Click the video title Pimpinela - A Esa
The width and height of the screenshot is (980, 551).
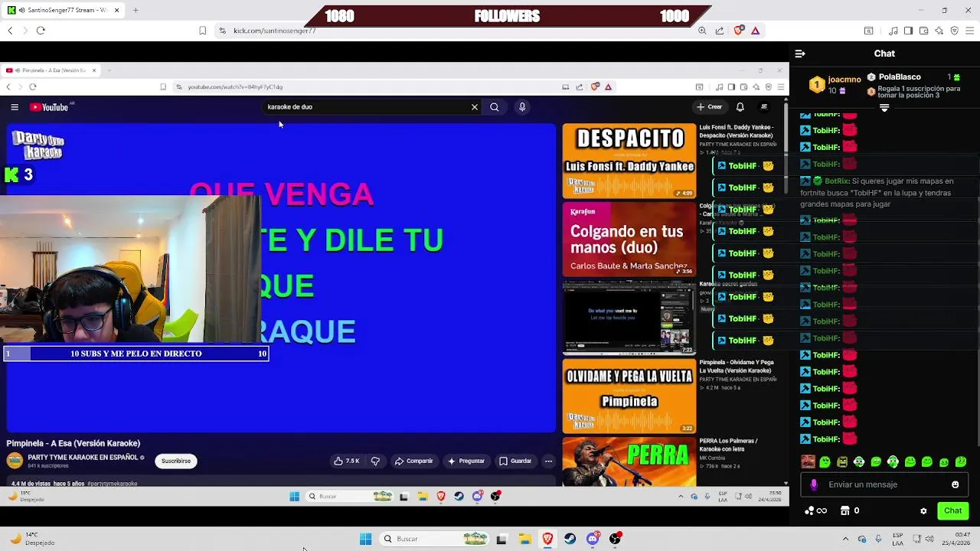click(x=73, y=443)
